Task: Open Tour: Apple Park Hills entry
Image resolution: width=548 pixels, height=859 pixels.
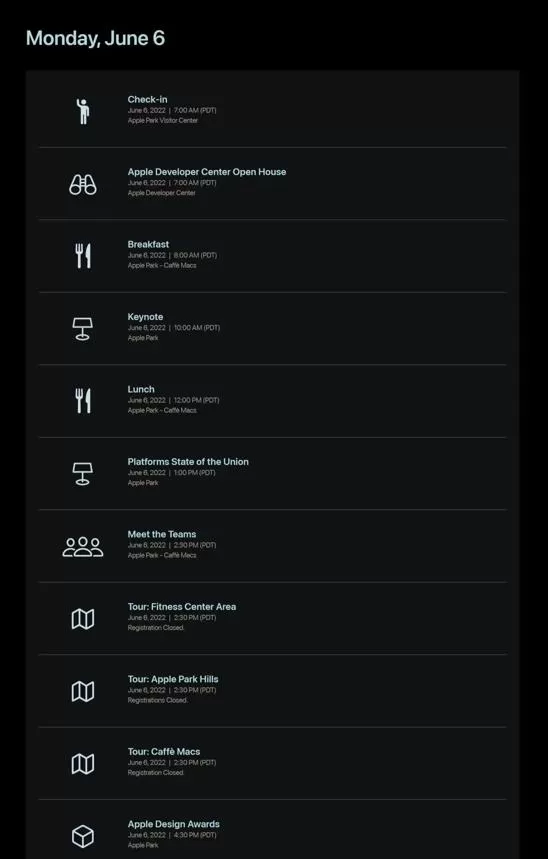Action: pyautogui.click(x=173, y=679)
